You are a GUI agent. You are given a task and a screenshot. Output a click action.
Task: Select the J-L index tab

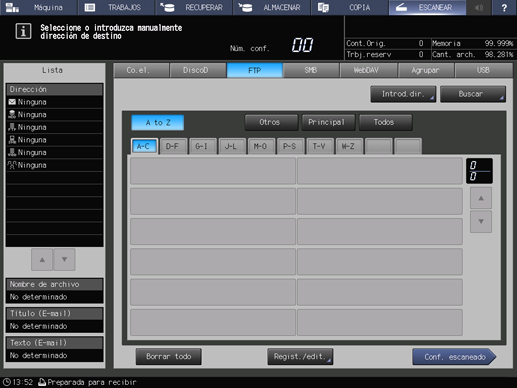(232, 146)
